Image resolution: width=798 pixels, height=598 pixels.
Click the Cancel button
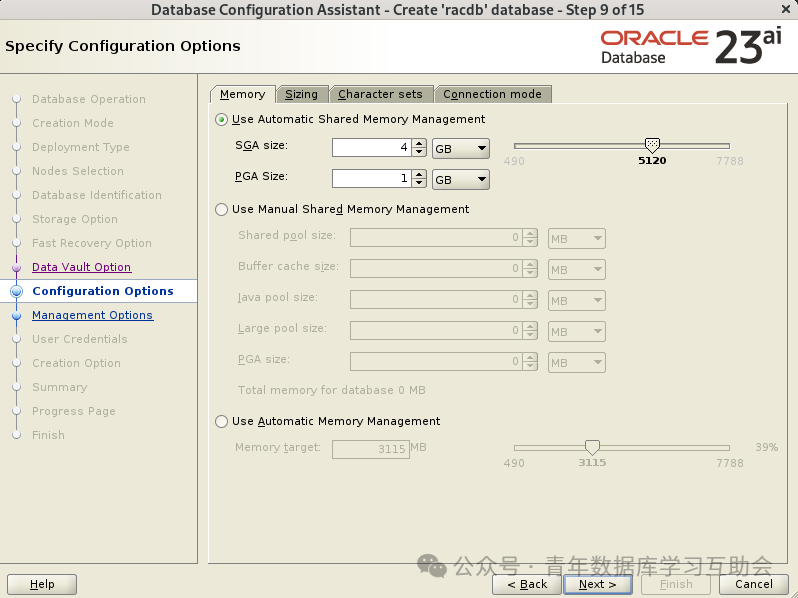pos(754,584)
